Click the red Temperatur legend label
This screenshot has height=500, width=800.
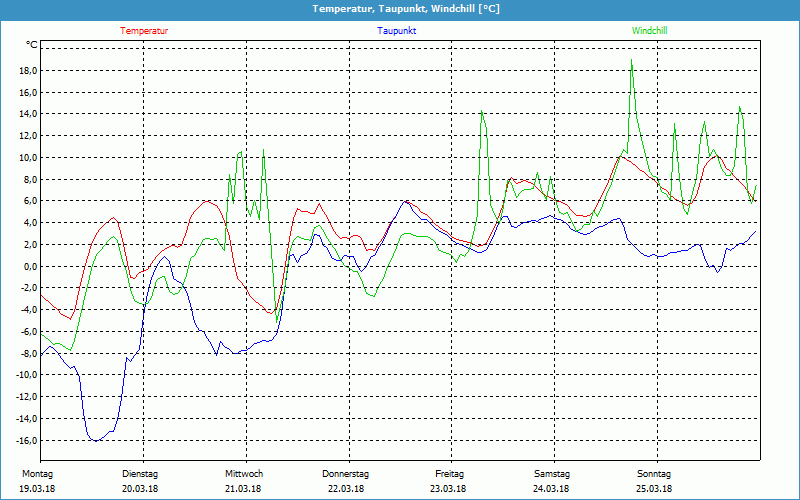(144, 31)
